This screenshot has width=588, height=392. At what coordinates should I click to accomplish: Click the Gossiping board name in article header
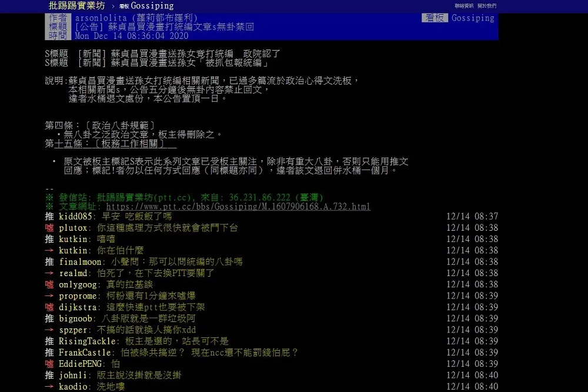point(473,18)
